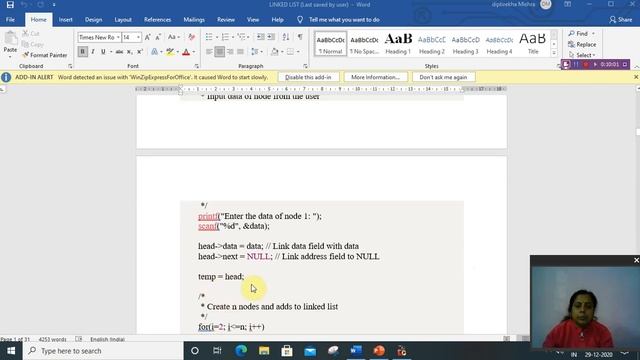Apply the Normal style
Viewport: 640px width, 360px height.
click(x=330, y=44)
